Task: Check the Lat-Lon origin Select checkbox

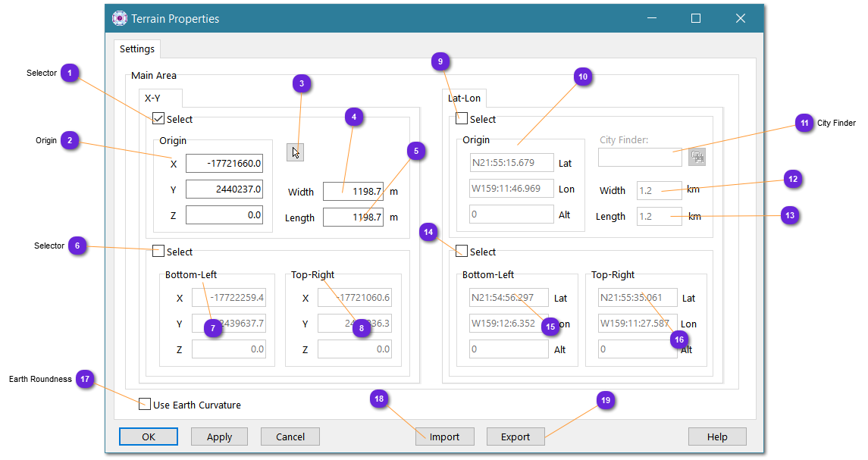Action: click(x=462, y=118)
